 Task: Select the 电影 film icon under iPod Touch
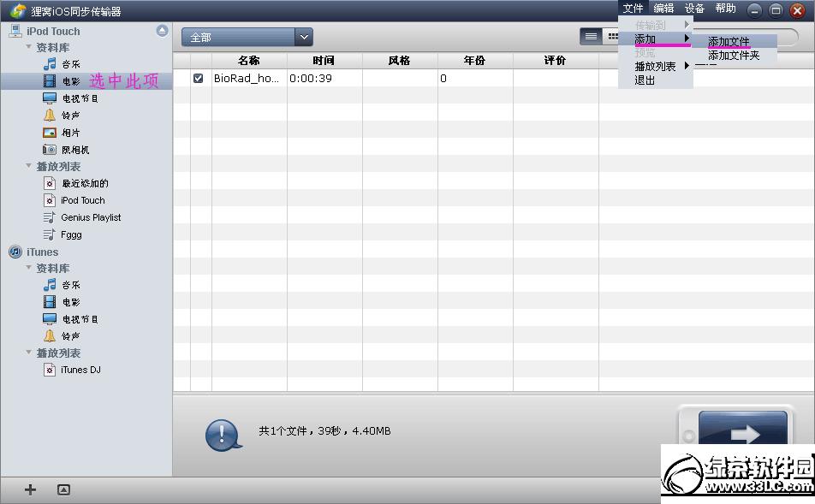(50, 81)
